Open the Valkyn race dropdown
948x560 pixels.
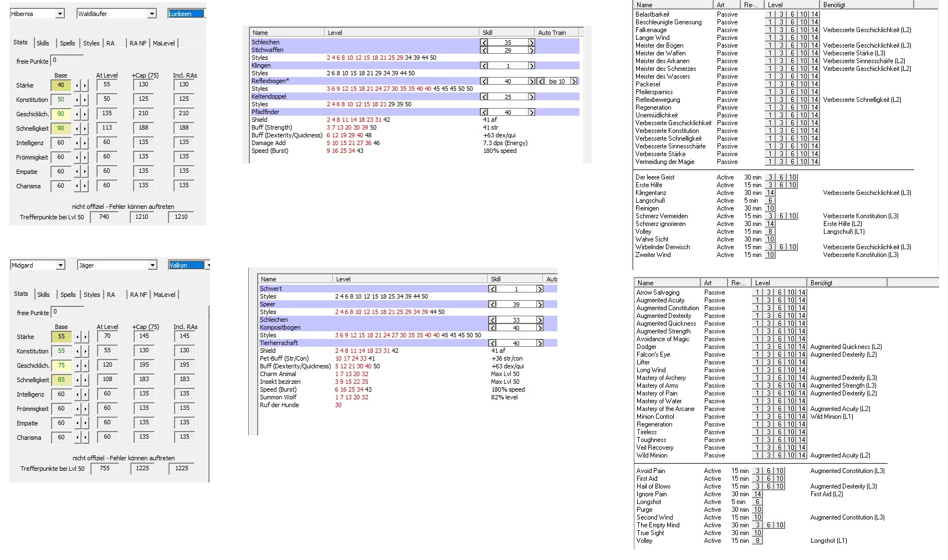[x=208, y=265]
